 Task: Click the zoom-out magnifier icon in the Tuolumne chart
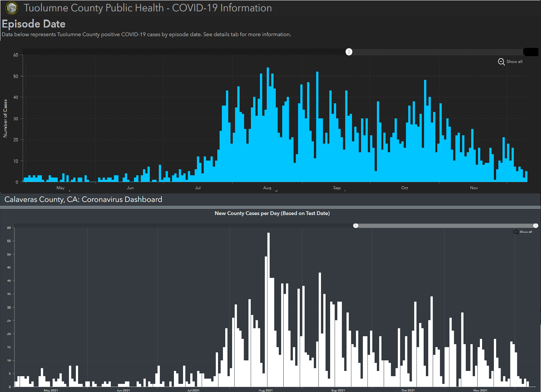501,62
